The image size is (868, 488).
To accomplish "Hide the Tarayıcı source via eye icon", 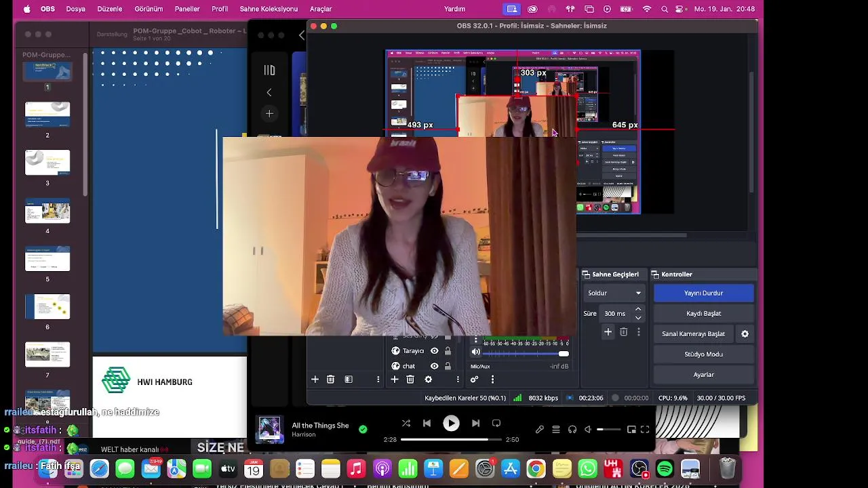I will coord(435,351).
